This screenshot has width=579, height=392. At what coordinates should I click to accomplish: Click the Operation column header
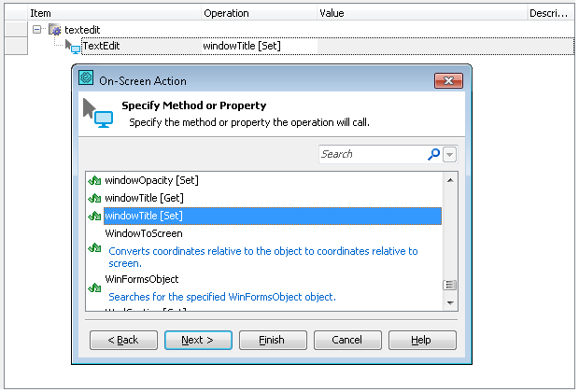(x=226, y=13)
